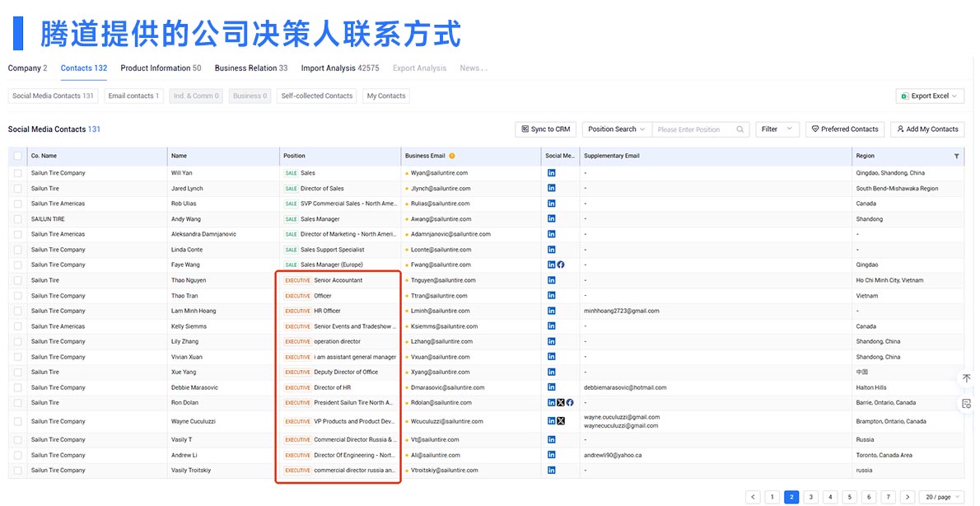980x506 pixels.
Task: Click email andrewli90@yahoo.ca
Action: click(614, 456)
